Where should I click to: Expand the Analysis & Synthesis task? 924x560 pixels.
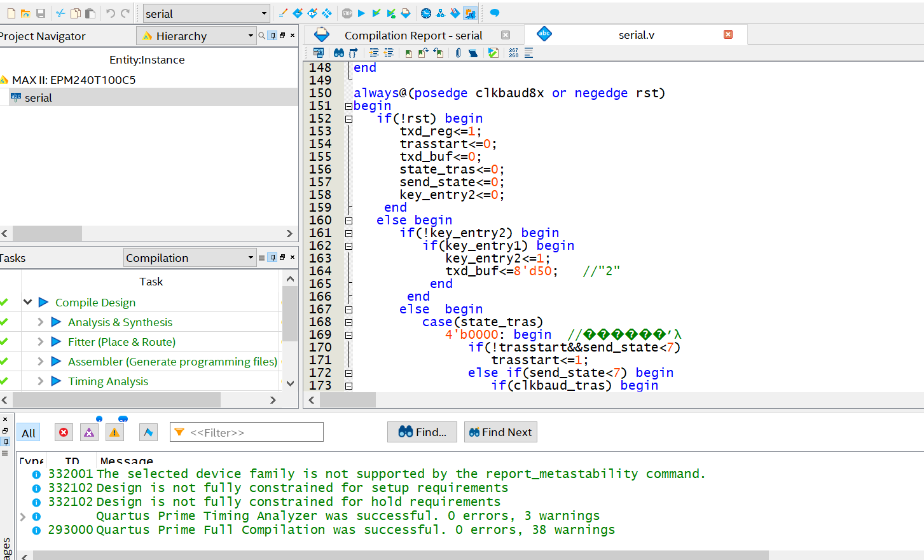pos(41,322)
